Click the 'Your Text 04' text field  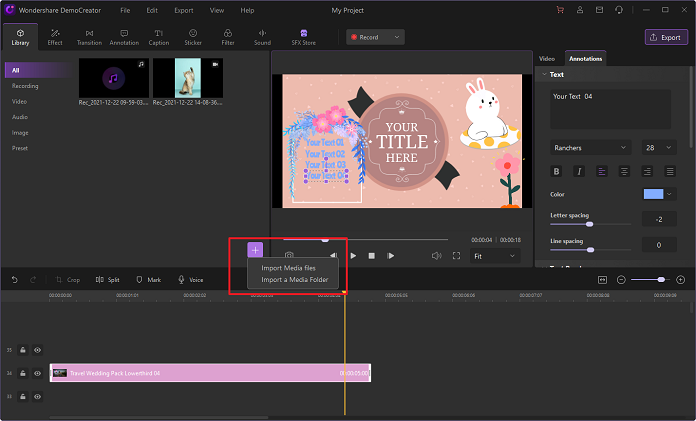[x=610, y=109]
